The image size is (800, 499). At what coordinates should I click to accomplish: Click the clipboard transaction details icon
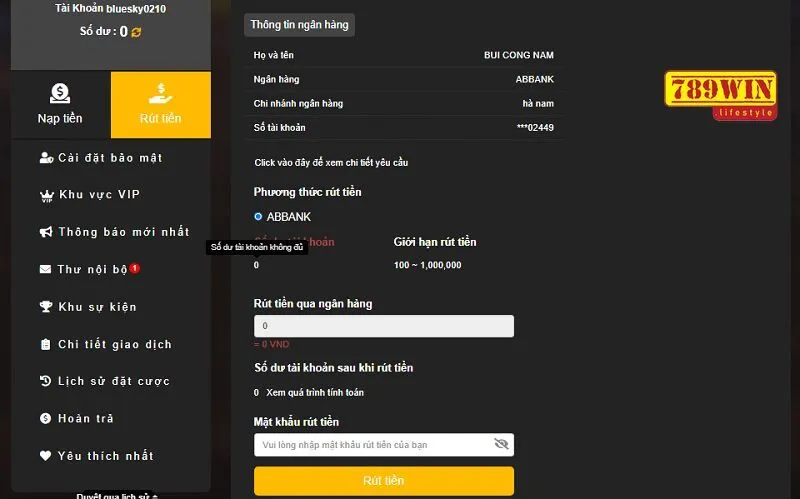46,345
